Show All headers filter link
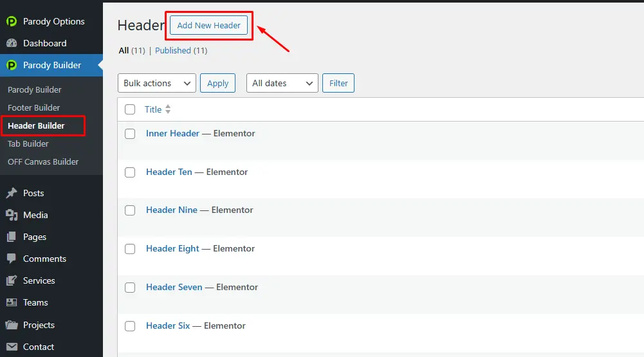Screen dimensions: 644x357 (124, 51)
